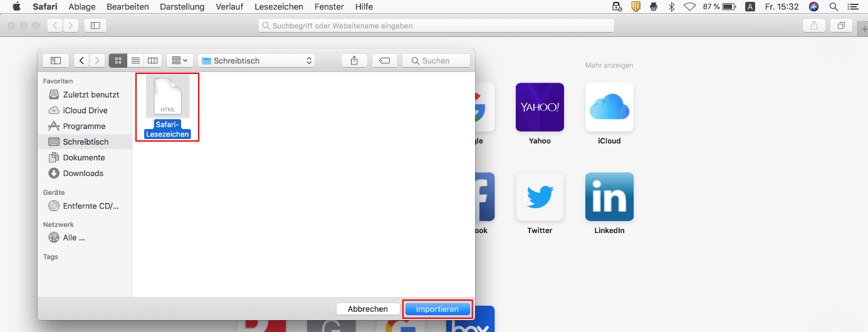Select Programme in sidebar
Image resolution: width=868 pixels, height=332 pixels.
pos(85,126)
